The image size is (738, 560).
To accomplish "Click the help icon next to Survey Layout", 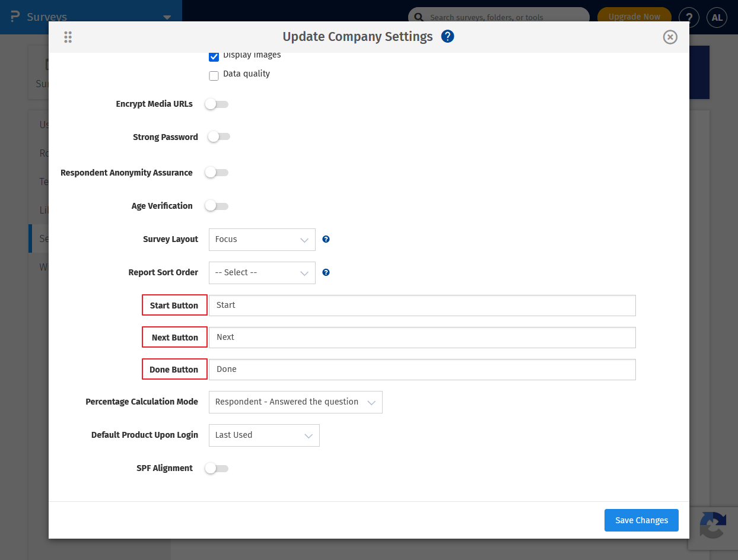I will click(x=326, y=239).
